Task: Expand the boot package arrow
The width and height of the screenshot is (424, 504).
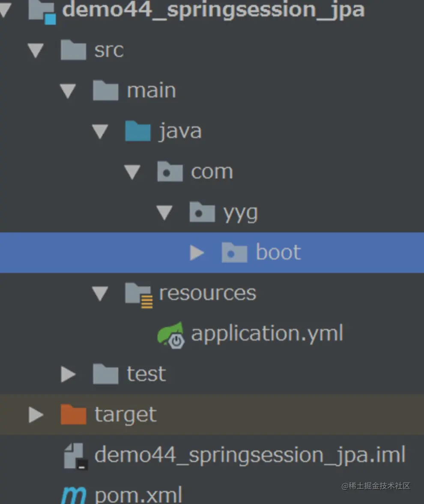Action: 197,253
